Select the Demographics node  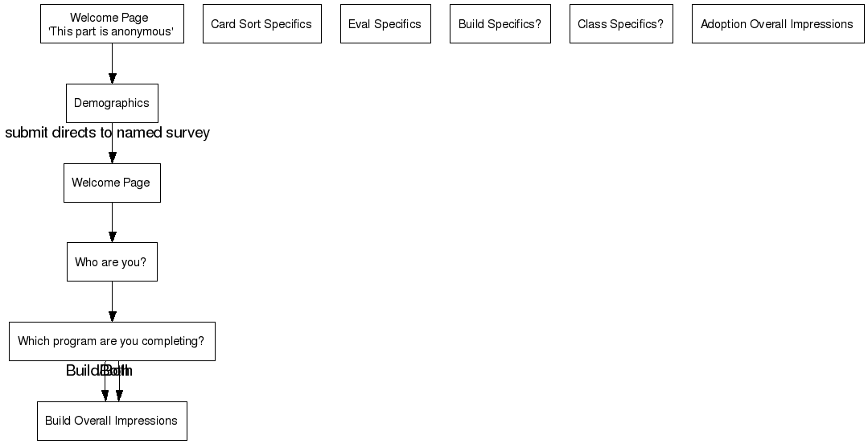[x=112, y=103]
